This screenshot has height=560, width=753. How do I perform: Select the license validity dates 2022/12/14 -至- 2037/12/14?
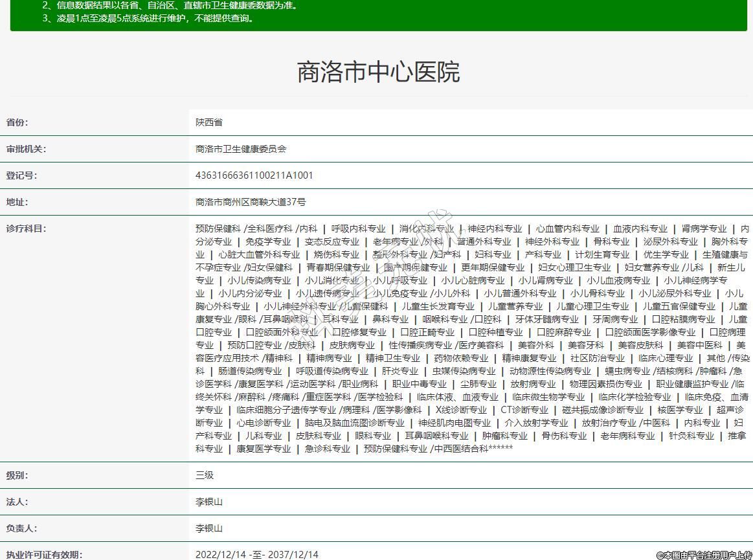pyautogui.click(x=256, y=555)
